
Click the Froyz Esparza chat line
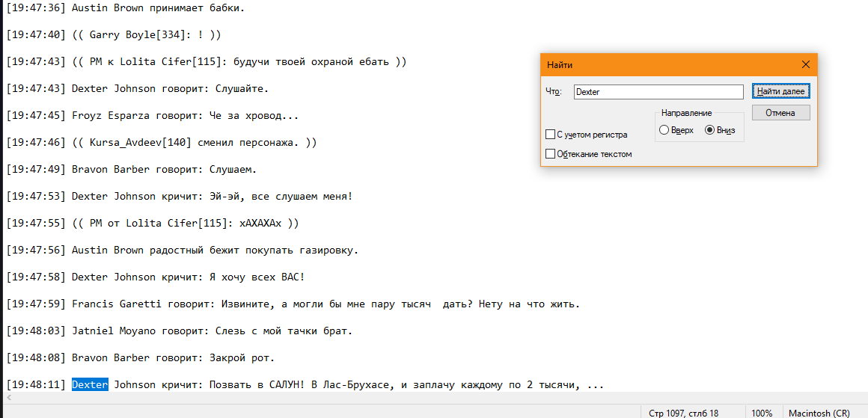pyautogui.click(x=185, y=116)
